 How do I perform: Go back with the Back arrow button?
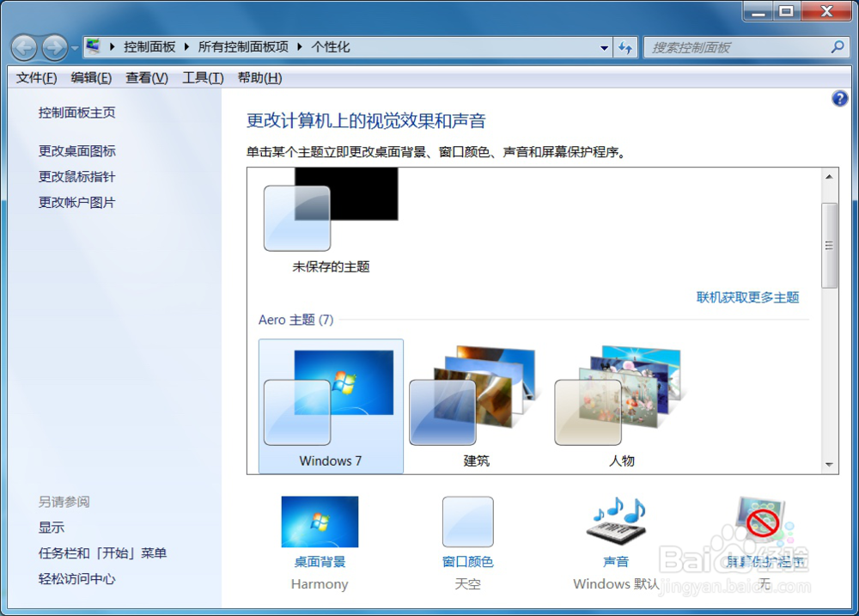pos(24,47)
